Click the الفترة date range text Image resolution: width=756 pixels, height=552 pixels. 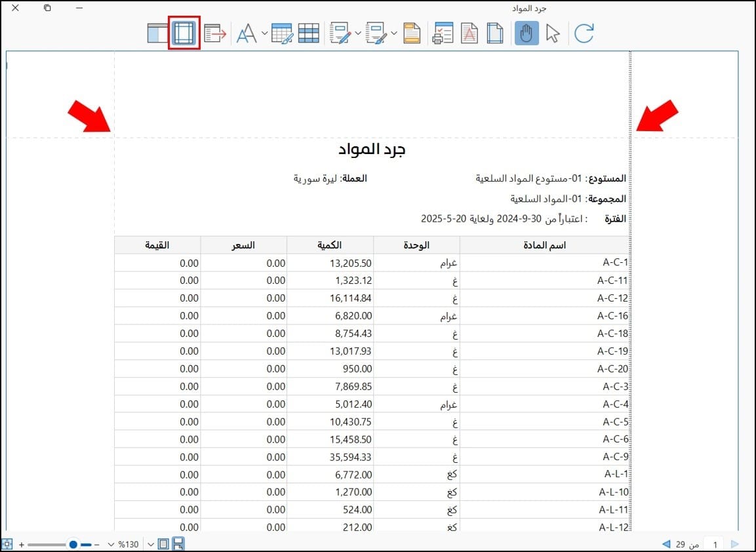(523, 218)
